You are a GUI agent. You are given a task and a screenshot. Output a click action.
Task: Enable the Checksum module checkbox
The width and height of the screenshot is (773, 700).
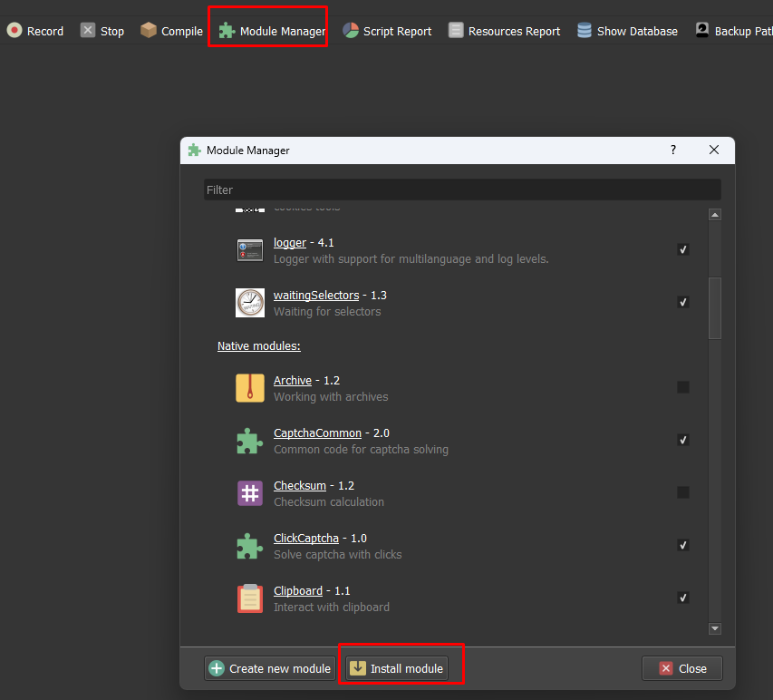click(683, 492)
